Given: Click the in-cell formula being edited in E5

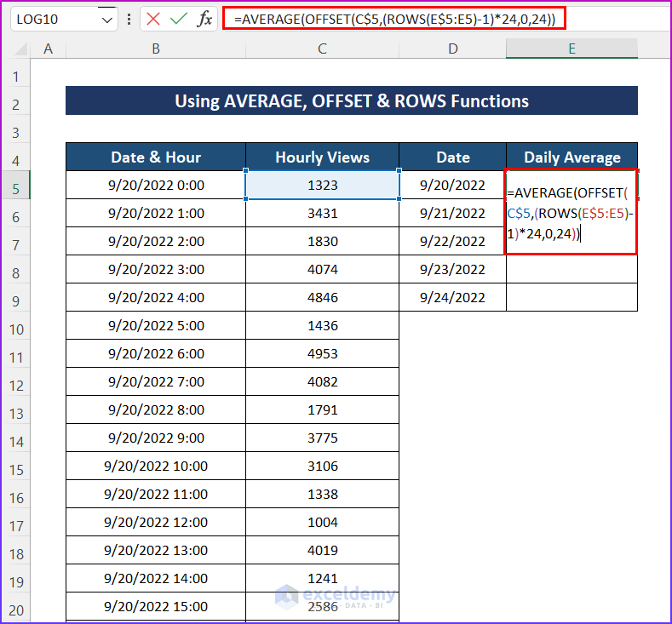Looking at the screenshot, I should pos(571,214).
